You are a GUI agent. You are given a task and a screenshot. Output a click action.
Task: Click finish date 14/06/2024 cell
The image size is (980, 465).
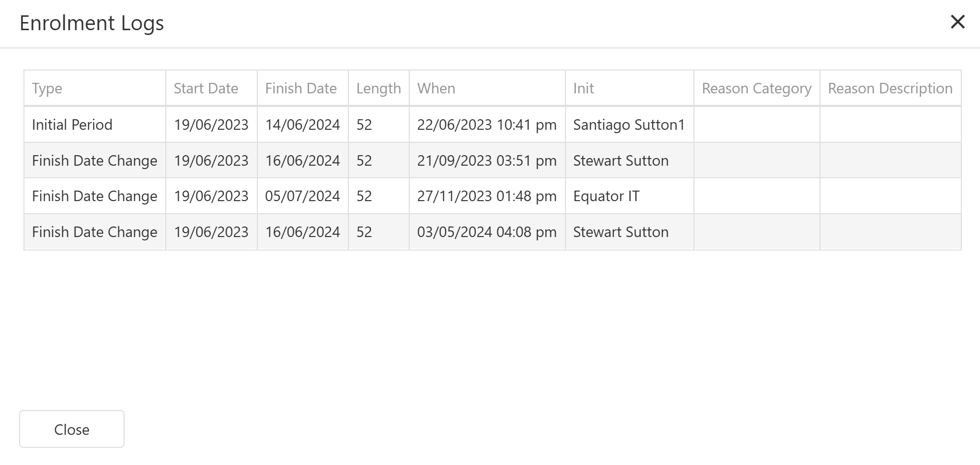click(302, 125)
